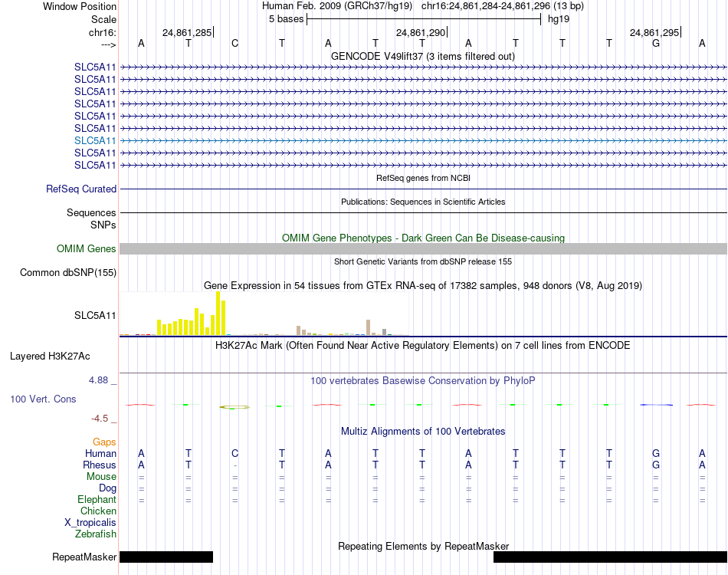
Task: Click the base G in the sequence row
Action: [x=655, y=44]
